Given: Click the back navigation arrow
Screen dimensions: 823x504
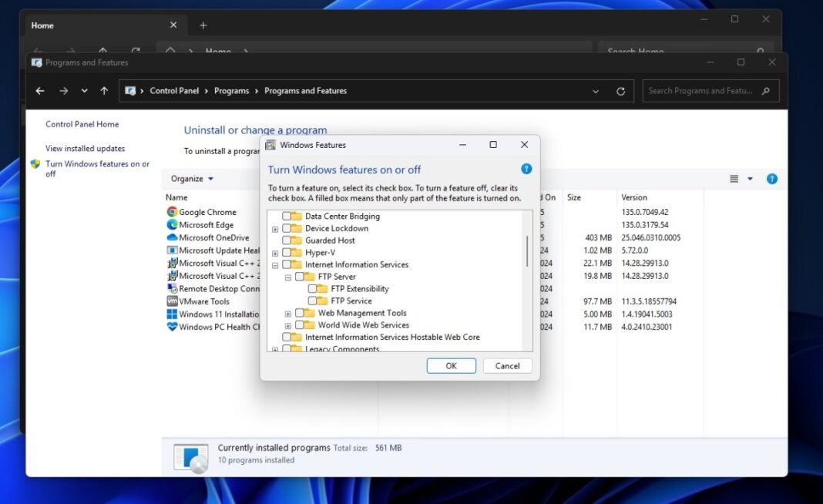Looking at the screenshot, I should 39,90.
